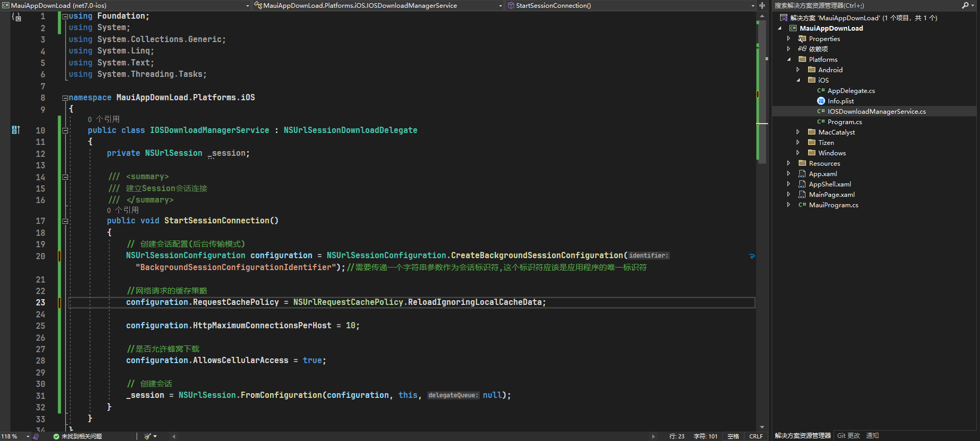Switch to the 通知 tab
The image size is (980, 441).
coord(872,436)
